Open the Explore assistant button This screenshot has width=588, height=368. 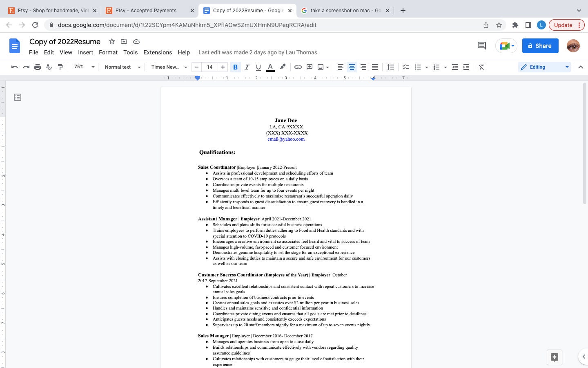[555, 357]
